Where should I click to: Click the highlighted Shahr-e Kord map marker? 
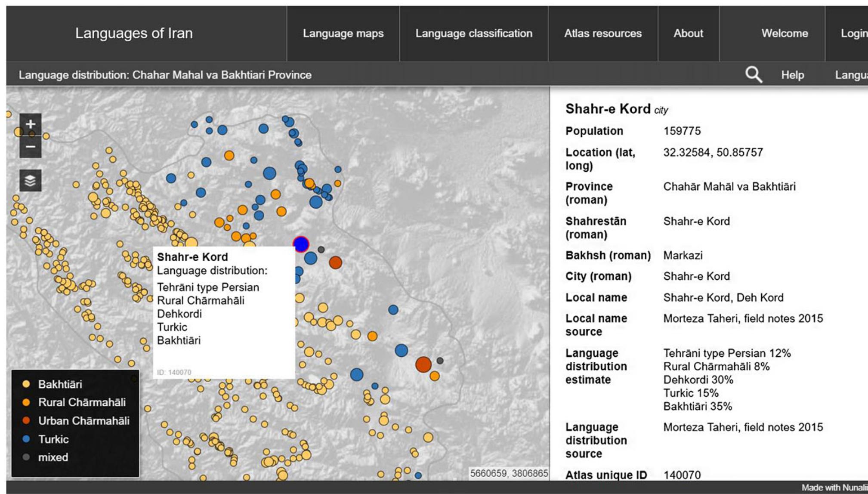coord(301,244)
